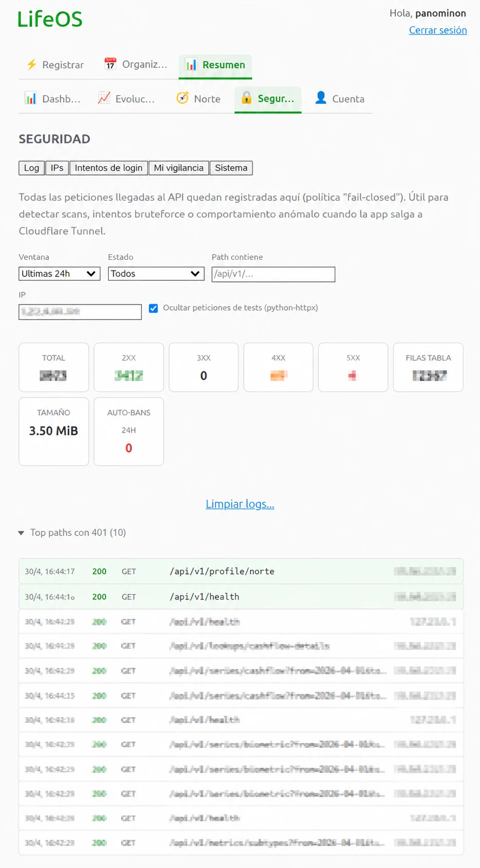Image resolution: width=480 pixels, height=868 pixels.
Task: Click the compass icon beside Norte
Action: pyautogui.click(x=182, y=98)
